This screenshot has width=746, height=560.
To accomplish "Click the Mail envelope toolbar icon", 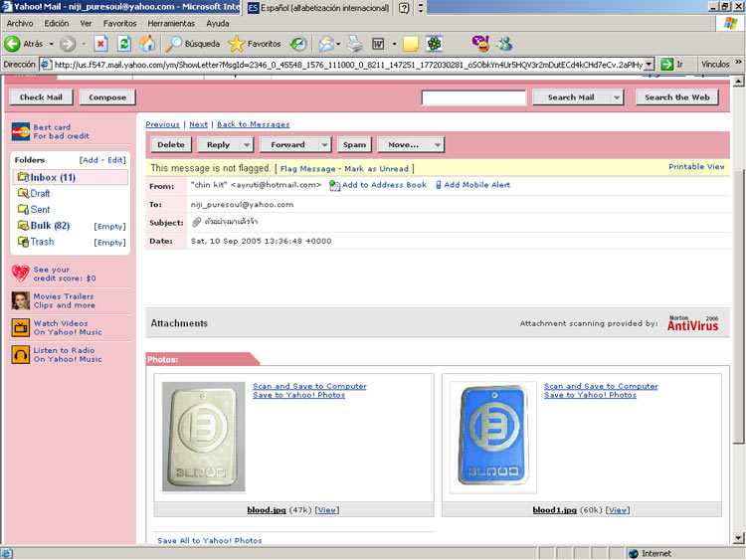I will pyautogui.click(x=326, y=44).
